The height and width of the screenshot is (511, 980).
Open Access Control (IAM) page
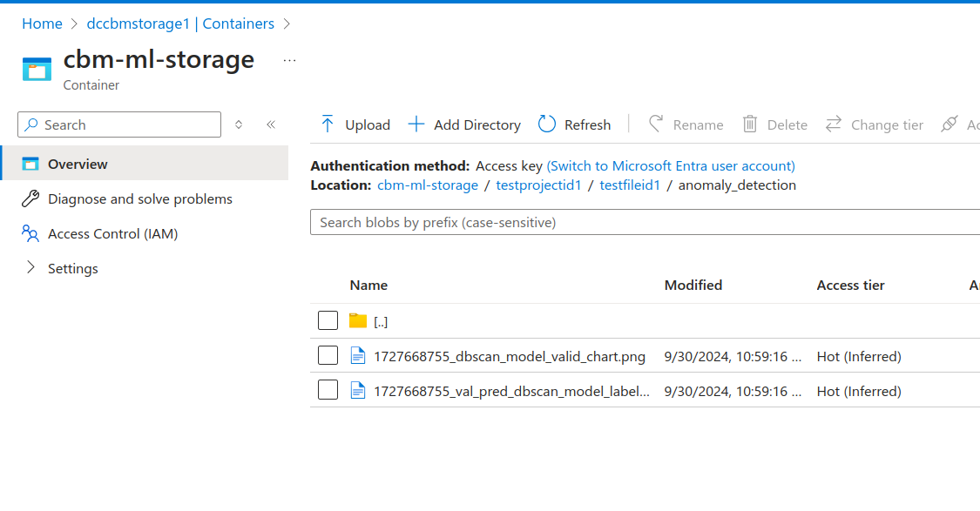pos(112,233)
